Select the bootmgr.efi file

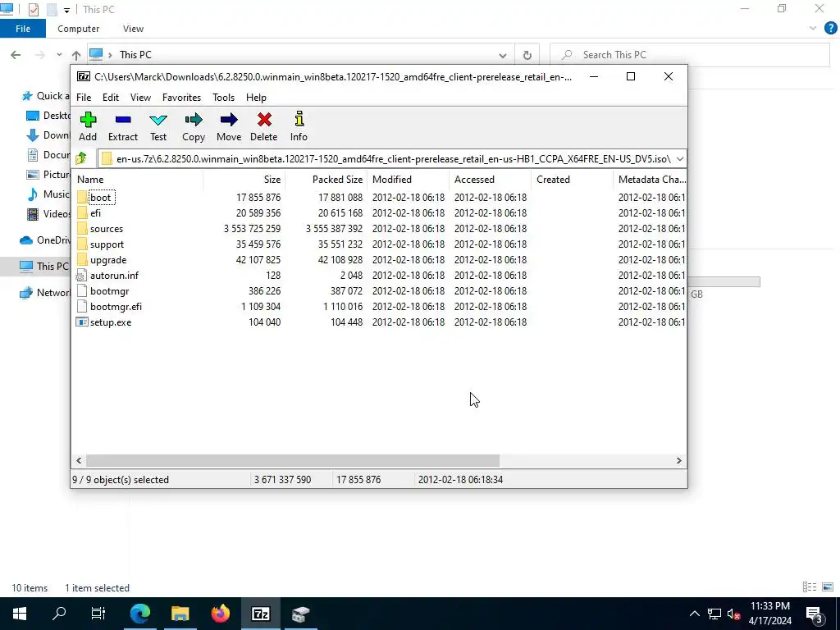pos(116,307)
